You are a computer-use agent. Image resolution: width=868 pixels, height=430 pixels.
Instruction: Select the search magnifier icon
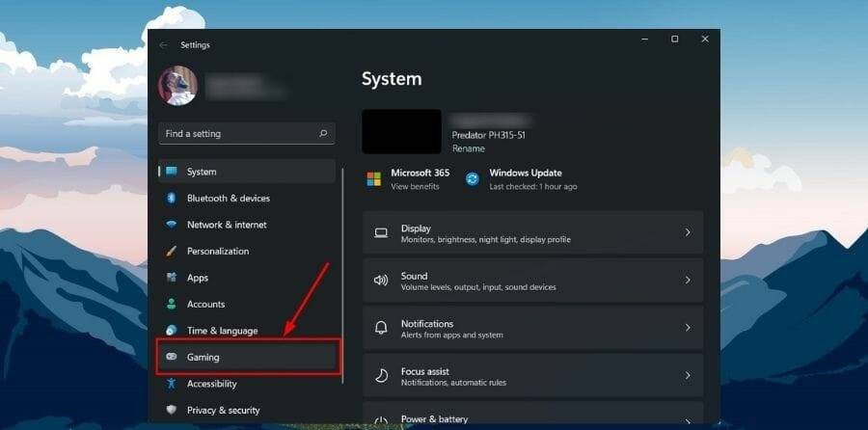(x=323, y=134)
